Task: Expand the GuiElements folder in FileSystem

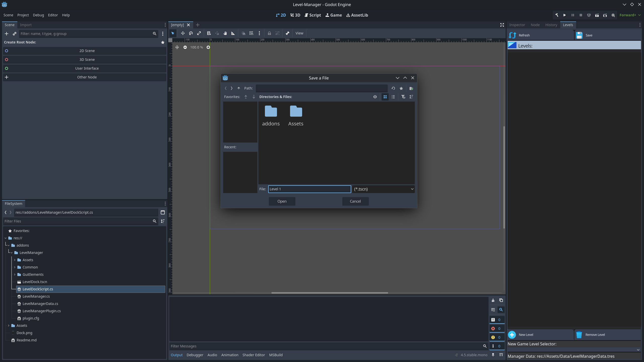Action: point(15,275)
